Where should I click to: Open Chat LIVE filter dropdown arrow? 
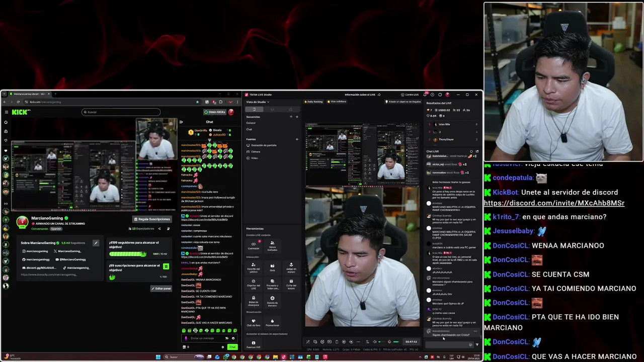pos(477,344)
